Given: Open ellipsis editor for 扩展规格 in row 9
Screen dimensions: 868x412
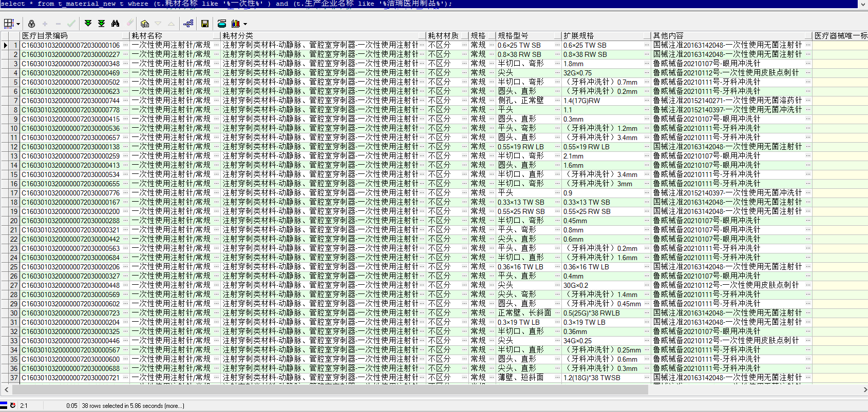Looking at the screenshot, I should click(647, 119).
